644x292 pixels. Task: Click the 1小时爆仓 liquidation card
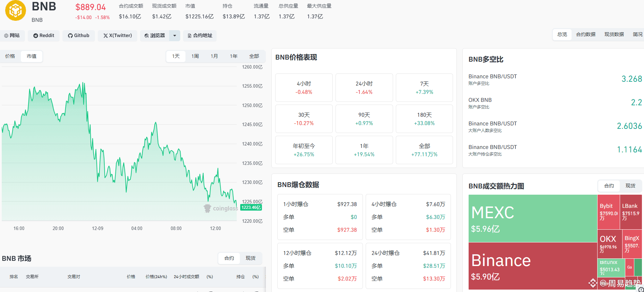point(320,217)
